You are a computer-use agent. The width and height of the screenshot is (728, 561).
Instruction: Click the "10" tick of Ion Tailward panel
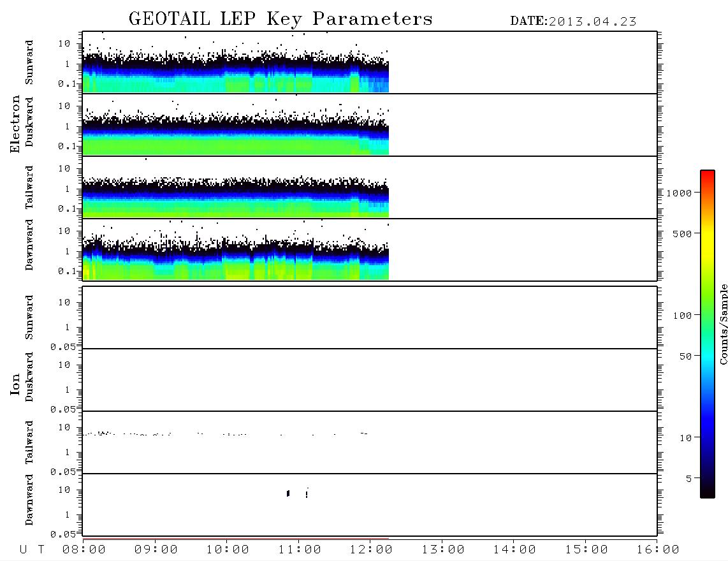pyautogui.click(x=64, y=427)
